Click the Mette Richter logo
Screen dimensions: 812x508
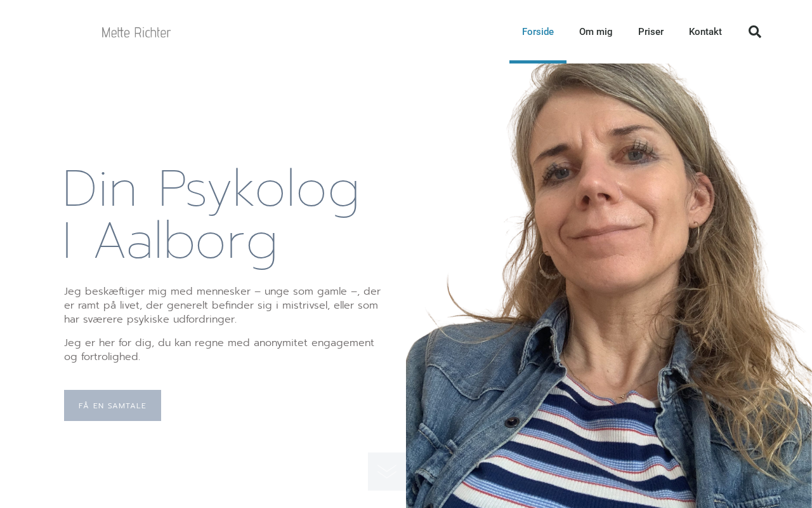[136, 32]
